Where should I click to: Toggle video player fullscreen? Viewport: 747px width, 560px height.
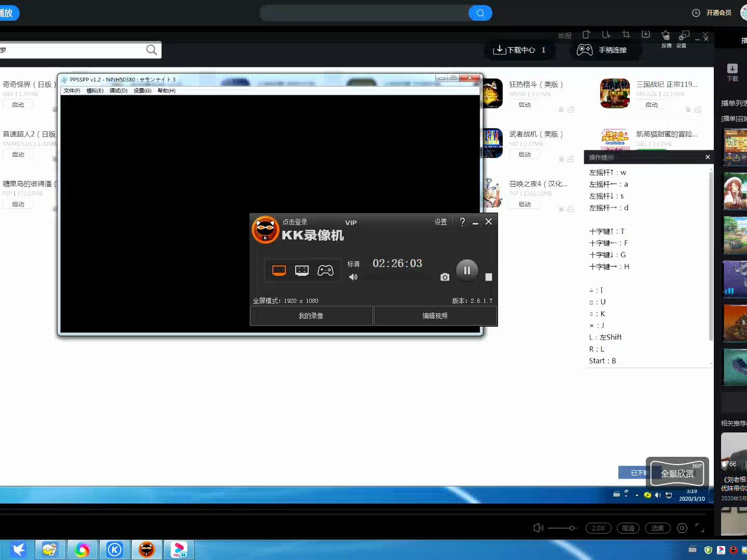700,528
